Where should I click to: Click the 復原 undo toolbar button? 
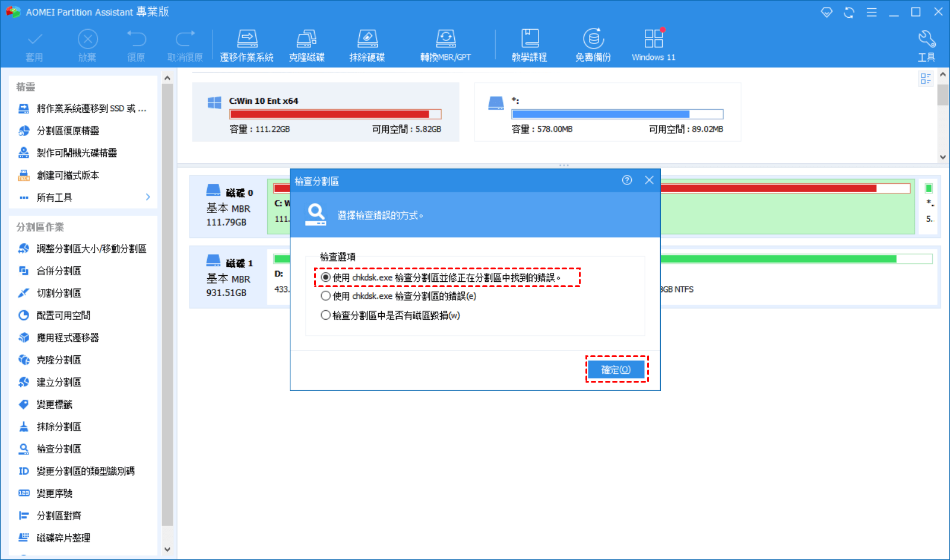click(136, 46)
